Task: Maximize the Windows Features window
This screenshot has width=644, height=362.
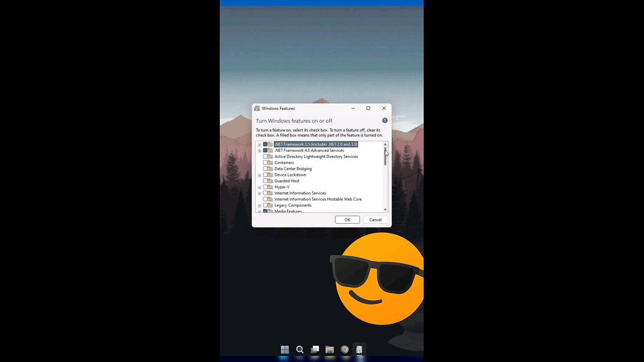Action: pyautogui.click(x=368, y=108)
